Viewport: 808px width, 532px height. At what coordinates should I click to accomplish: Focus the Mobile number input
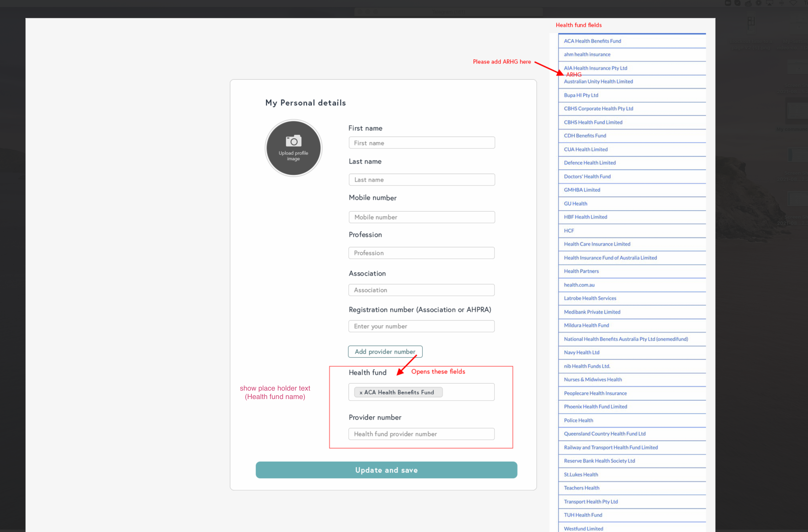click(x=422, y=217)
